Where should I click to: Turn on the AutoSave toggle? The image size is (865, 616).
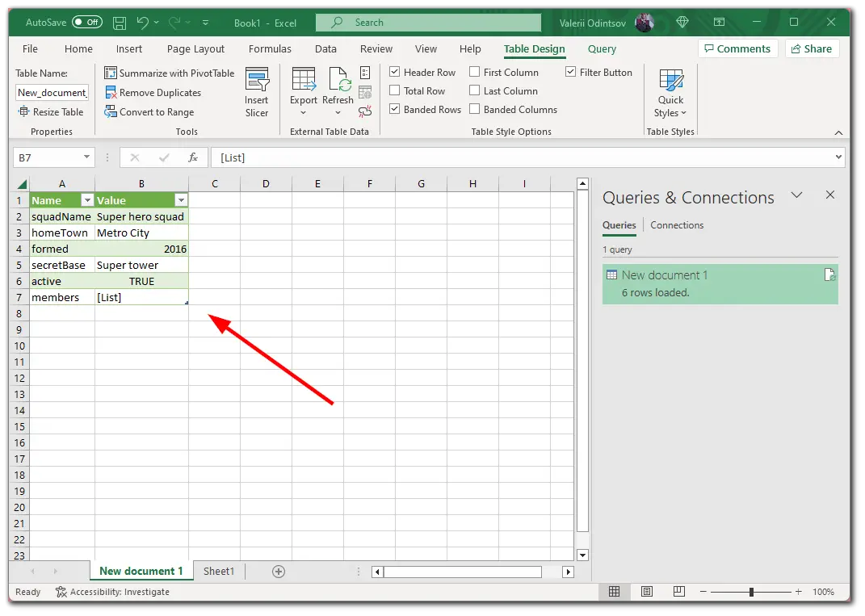coord(87,22)
